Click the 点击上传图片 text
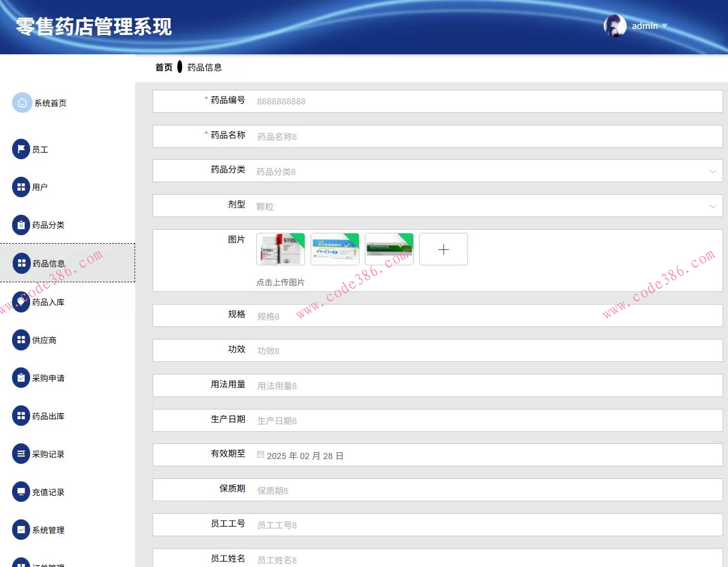The height and width of the screenshot is (567, 728). [280, 282]
